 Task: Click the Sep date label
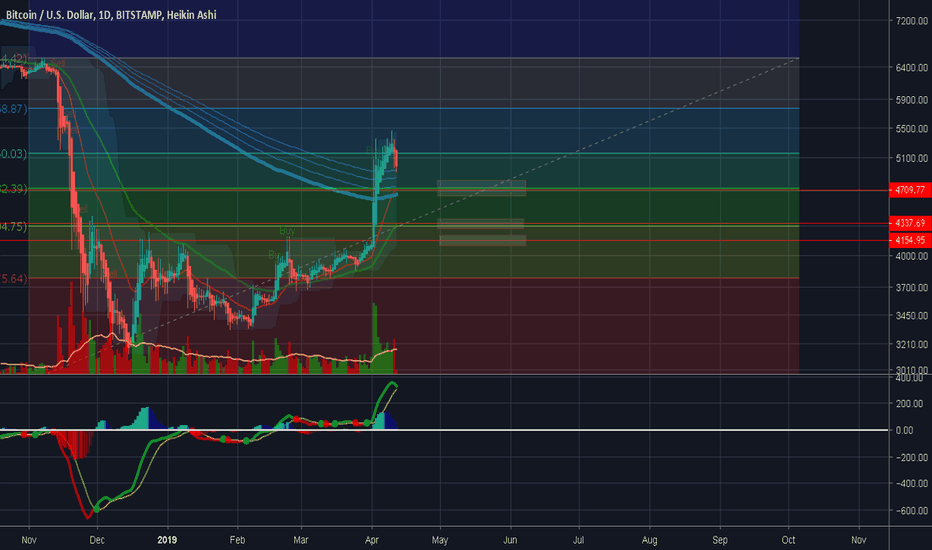720,540
